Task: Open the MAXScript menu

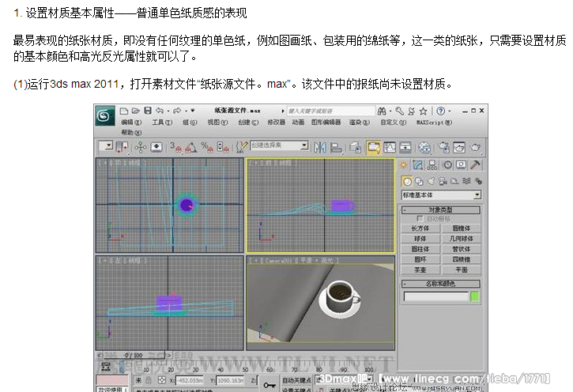Action: (x=434, y=122)
